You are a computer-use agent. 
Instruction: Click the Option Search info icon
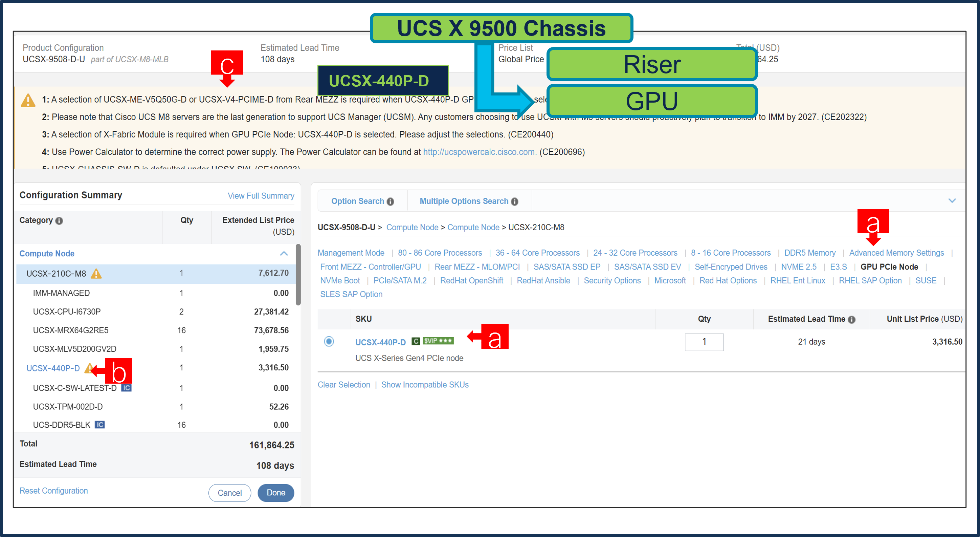(x=390, y=201)
